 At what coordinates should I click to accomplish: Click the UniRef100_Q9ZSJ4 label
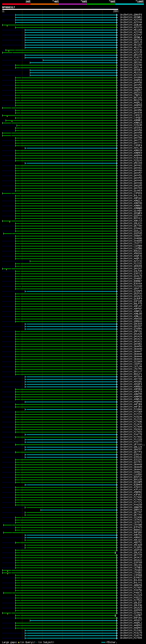point(131,67)
